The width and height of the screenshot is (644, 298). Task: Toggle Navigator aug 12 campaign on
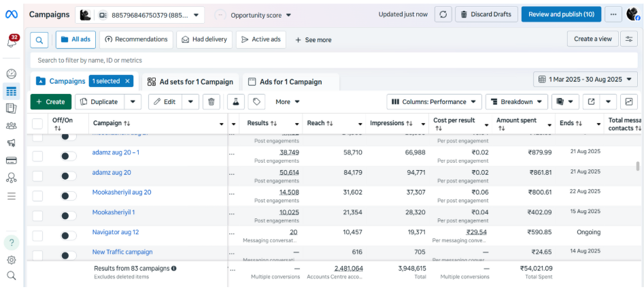click(x=68, y=235)
